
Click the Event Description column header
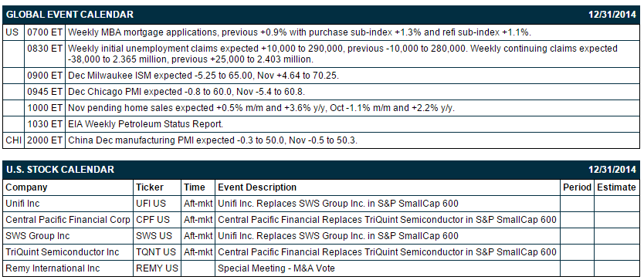[257, 187]
